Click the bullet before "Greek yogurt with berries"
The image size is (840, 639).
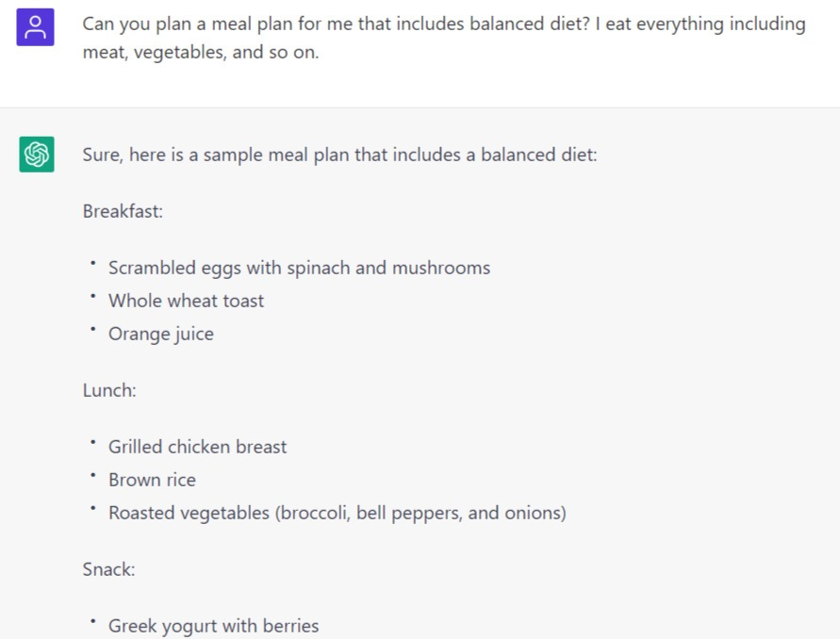93,622
